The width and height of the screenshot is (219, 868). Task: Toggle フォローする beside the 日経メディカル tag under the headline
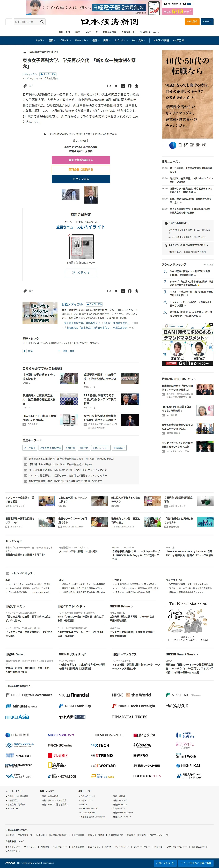pos(48,74)
